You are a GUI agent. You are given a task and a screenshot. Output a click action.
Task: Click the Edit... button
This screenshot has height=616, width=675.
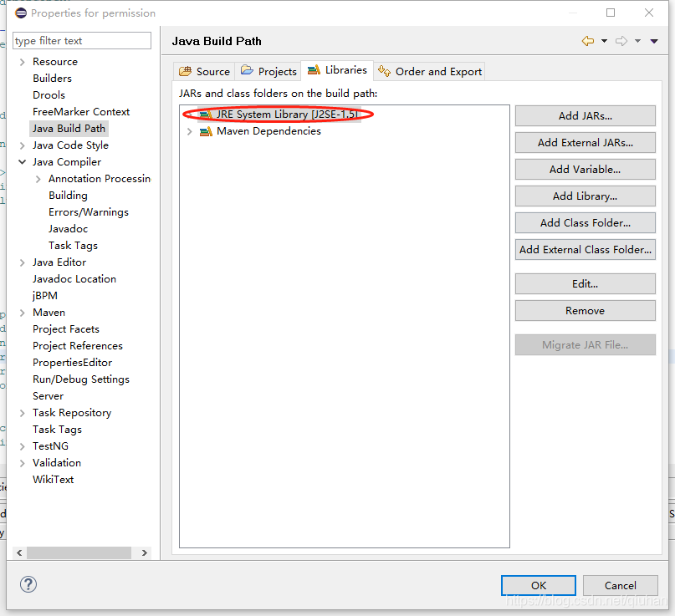(x=585, y=284)
